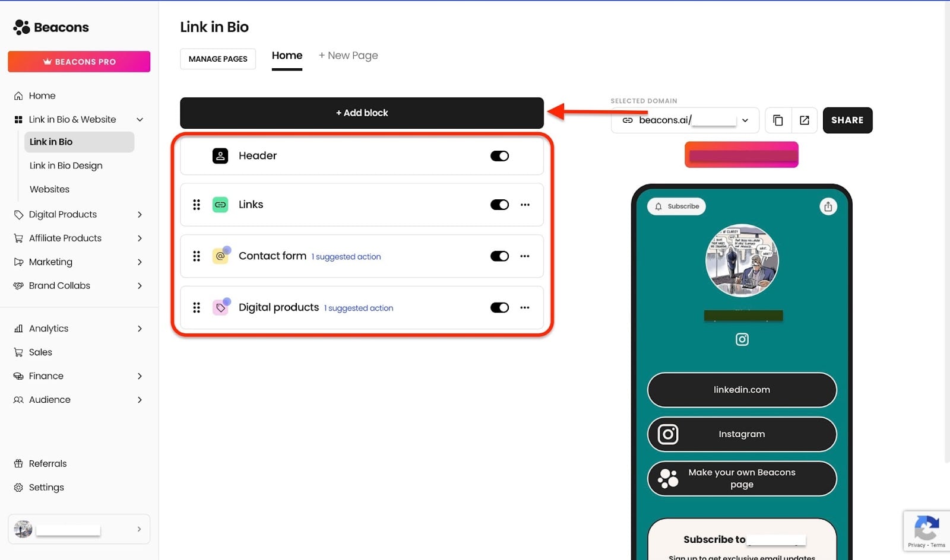Click the Referrals gift icon
The height and width of the screenshot is (560, 950).
[x=18, y=464]
